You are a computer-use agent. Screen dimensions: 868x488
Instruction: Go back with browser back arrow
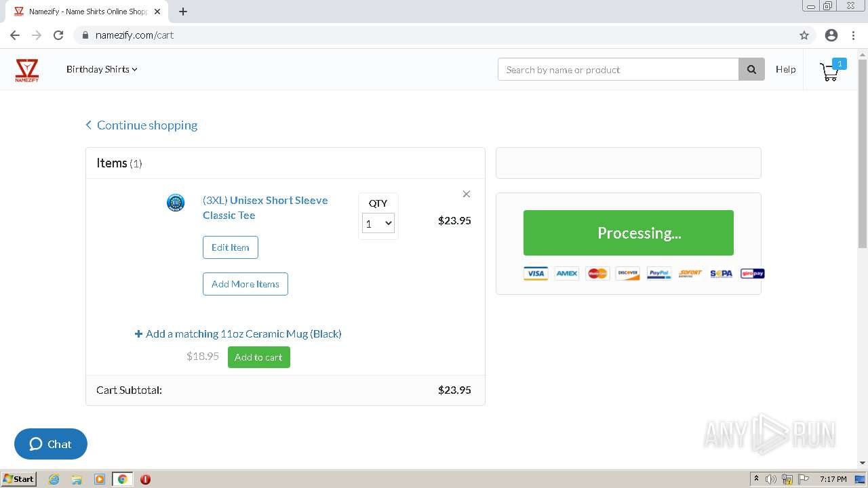pyautogui.click(x=15, y=35)
